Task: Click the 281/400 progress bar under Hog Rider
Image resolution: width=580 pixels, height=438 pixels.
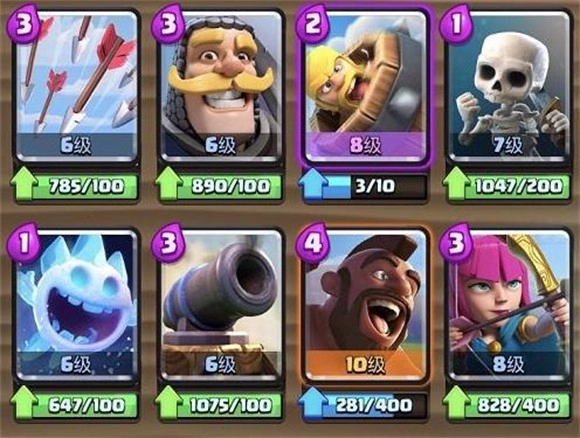Action: [365, 405]
